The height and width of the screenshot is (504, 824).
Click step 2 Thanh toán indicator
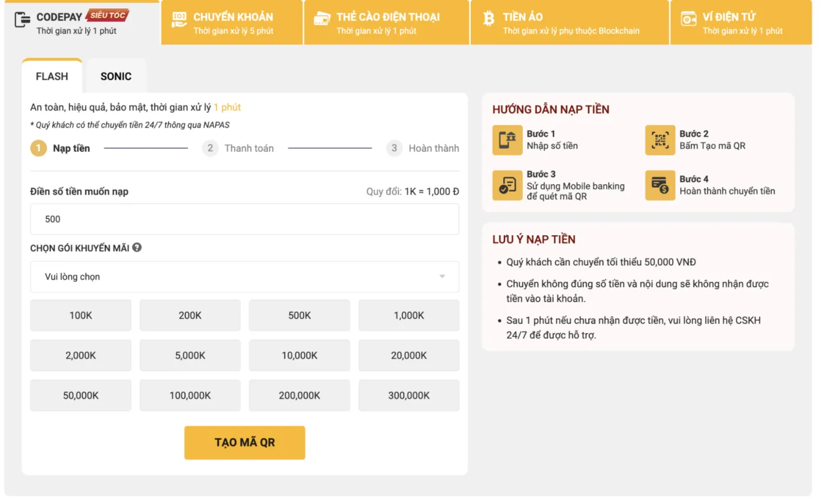238,148
